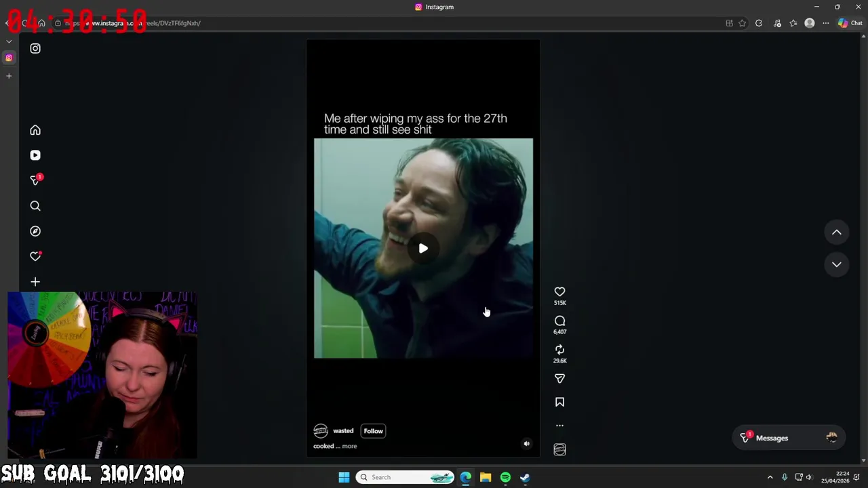This screenshot has width=868, height=488.
Task: Open media control icon in toolbar
Action: coord(777,23)
